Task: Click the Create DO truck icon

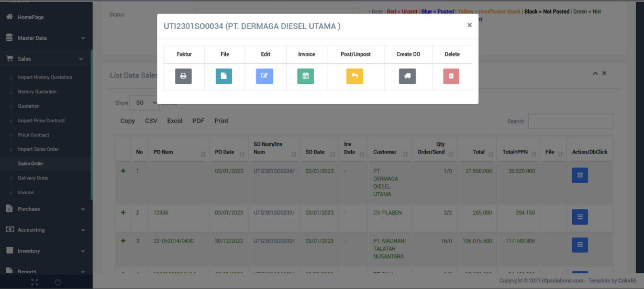Action: [407, 76]
